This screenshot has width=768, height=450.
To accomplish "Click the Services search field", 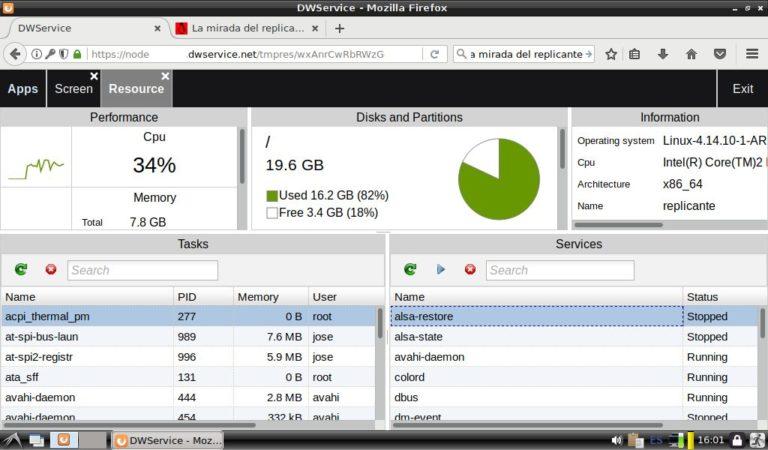I will pos(559,270).
